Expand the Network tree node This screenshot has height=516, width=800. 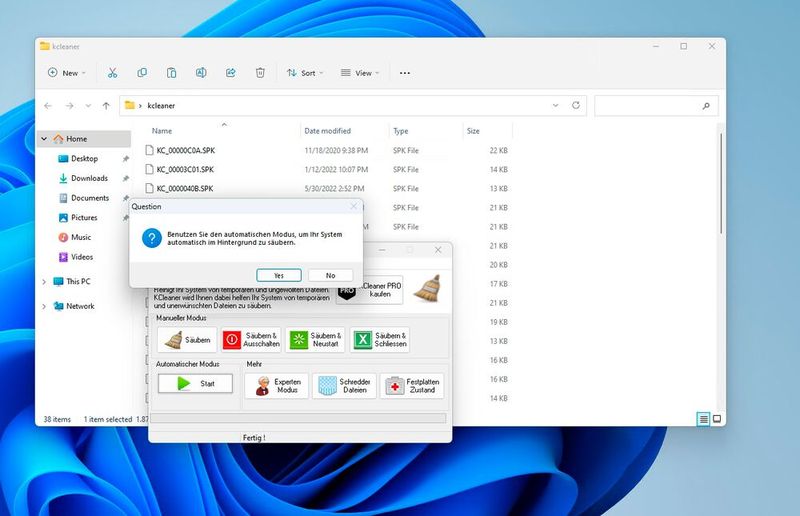[x=44, y=306]
